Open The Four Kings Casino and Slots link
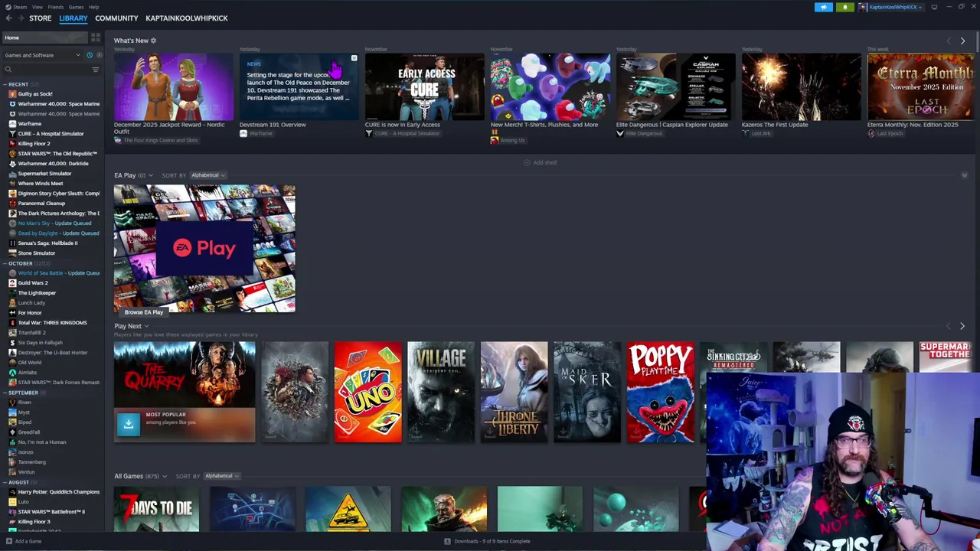The height and width of the screenshot is (551, 980). point(160,141)
